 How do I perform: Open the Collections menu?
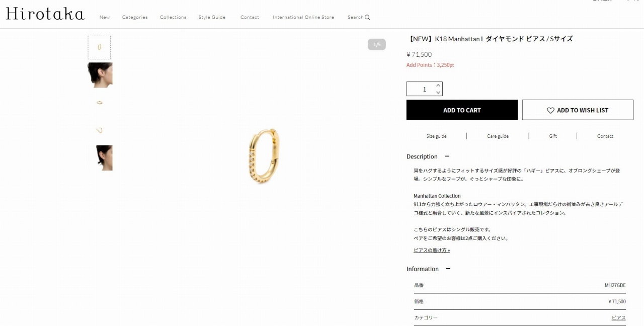[x=173, y=17]
